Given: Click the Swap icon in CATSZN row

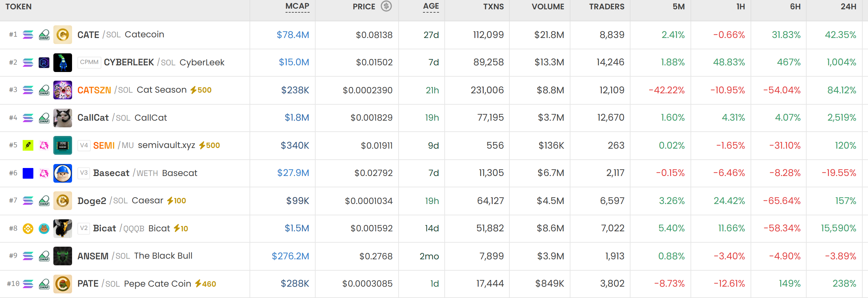Looking at the screenshot, I should point(44,90).
